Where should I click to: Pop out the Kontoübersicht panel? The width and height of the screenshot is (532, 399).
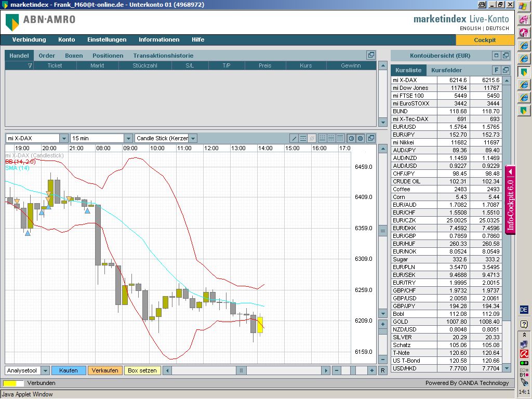[506, 55]
